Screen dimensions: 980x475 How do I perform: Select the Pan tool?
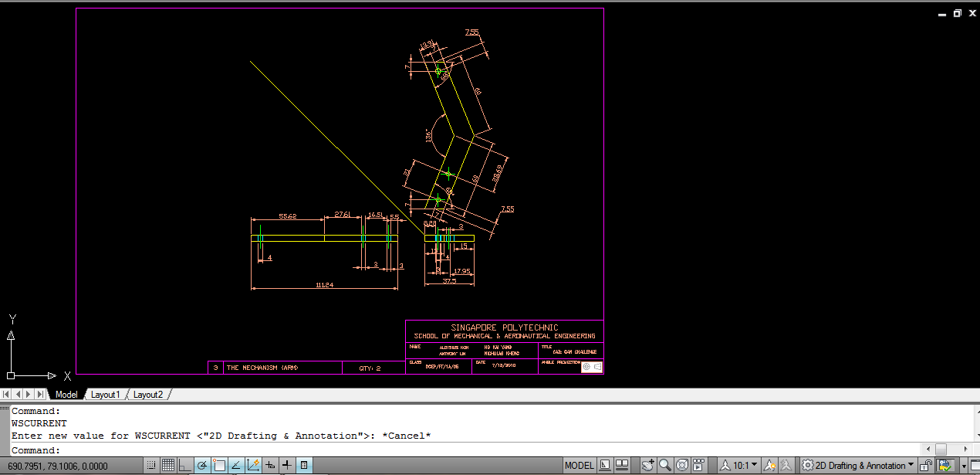tap(647, 465)
